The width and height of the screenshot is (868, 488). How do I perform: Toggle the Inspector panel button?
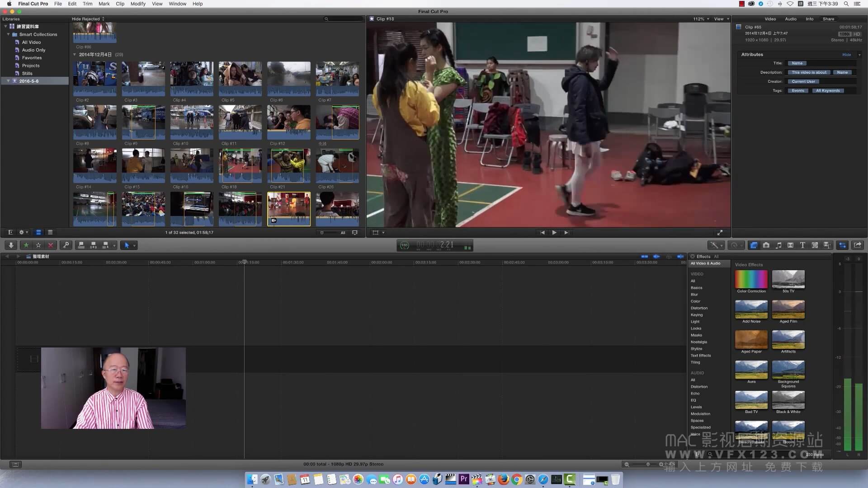(x=843, y=245)
